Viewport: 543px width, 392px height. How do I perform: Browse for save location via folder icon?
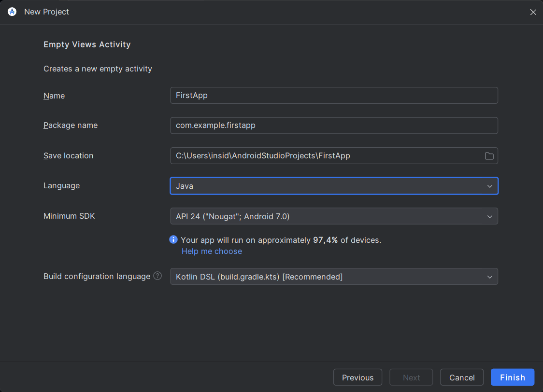coord(489,156)
